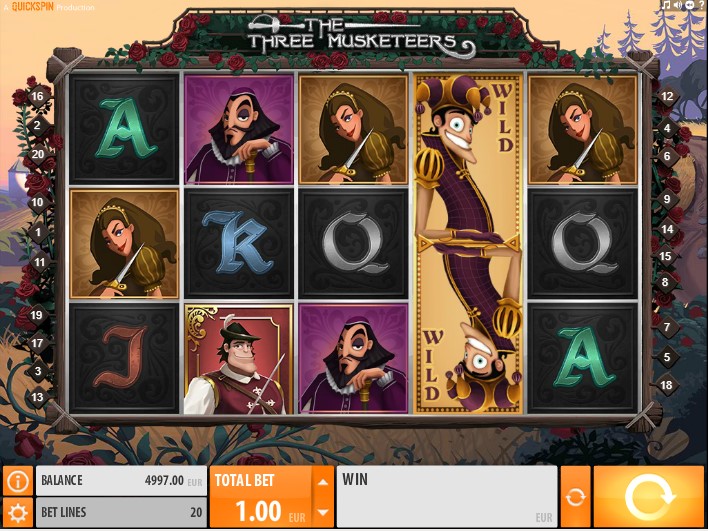Image resolution: width=708 pixels, height=531 pixels.
Task: Click the jester Wild reel
Action: 469,244
